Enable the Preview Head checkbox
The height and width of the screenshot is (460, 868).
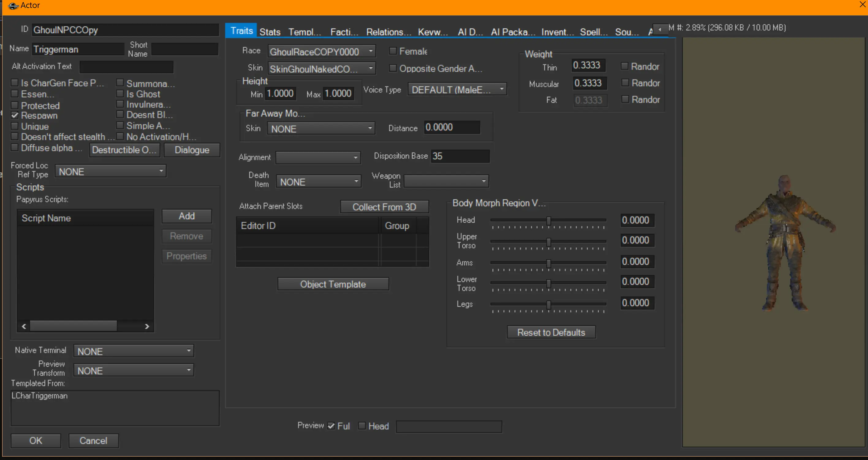tap(362, 426)
